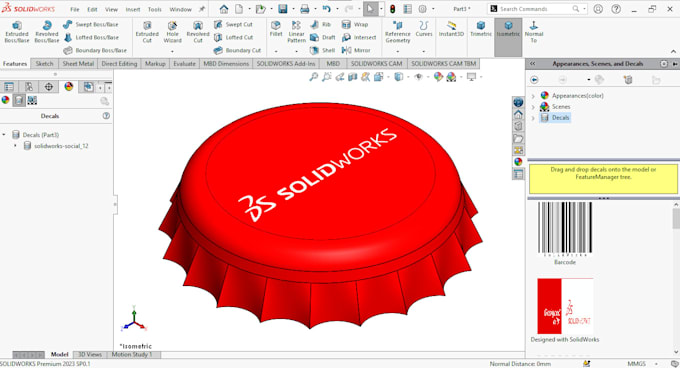
Task: Open FeatureManager design tree tab
Action: coord(9,87)
